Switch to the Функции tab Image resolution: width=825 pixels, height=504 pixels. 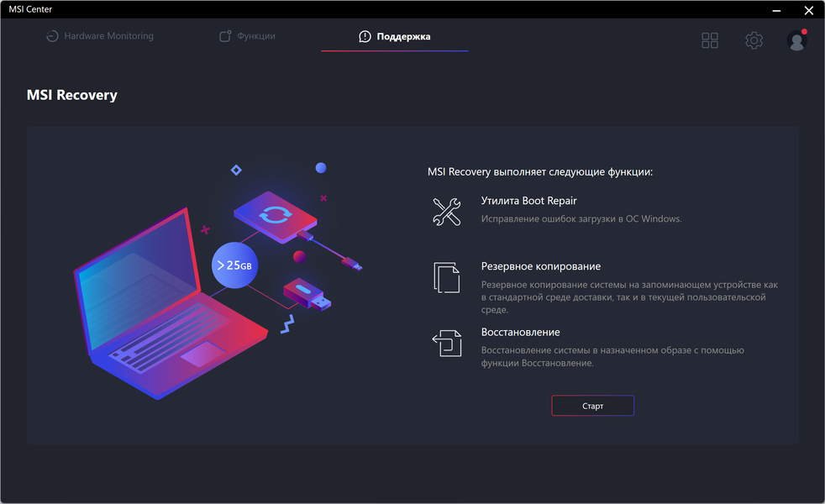pos(247,36)
